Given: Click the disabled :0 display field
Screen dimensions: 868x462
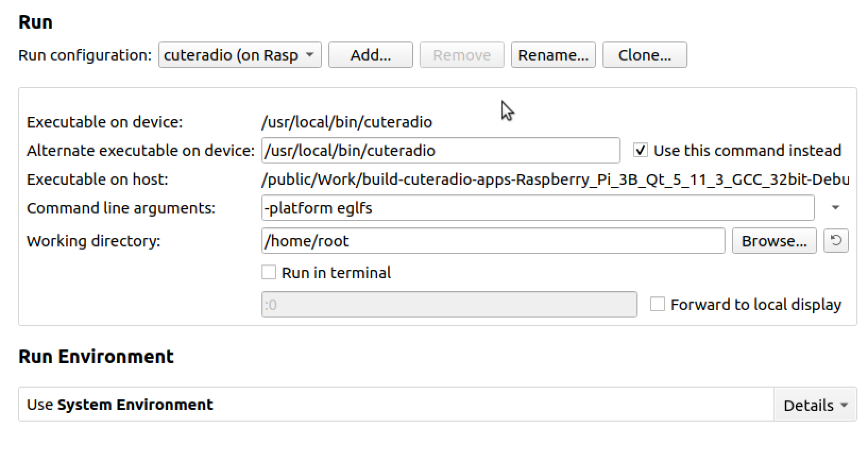Looking at the screenshot, I should [x=449, y=305].
